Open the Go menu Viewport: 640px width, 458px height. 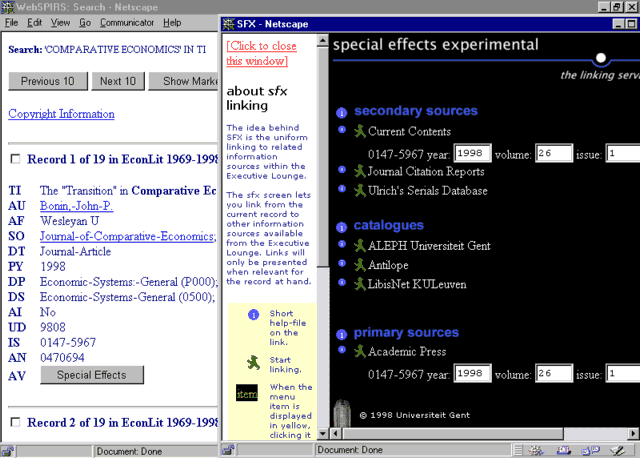pyautogui.click(x=85, y=22)
